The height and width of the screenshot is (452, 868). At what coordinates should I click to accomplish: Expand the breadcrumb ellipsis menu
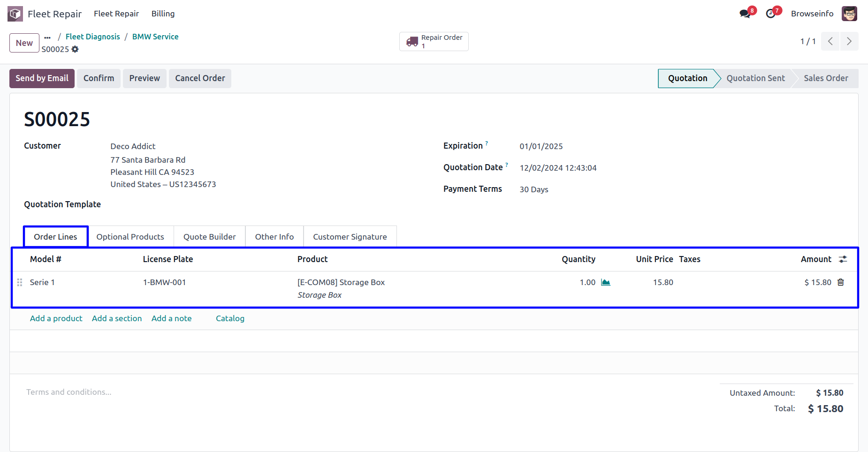47,37
